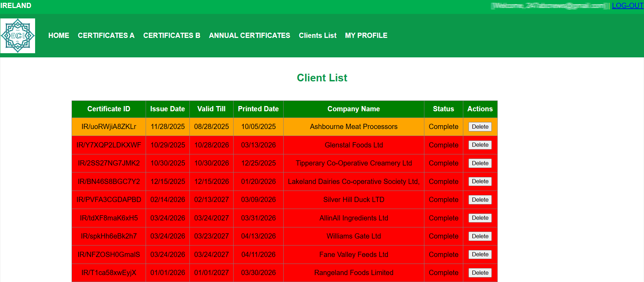Screen dimensions: 644x282
Task: Delete AllinAll Ingredients Ltd record
Action: 480,218
